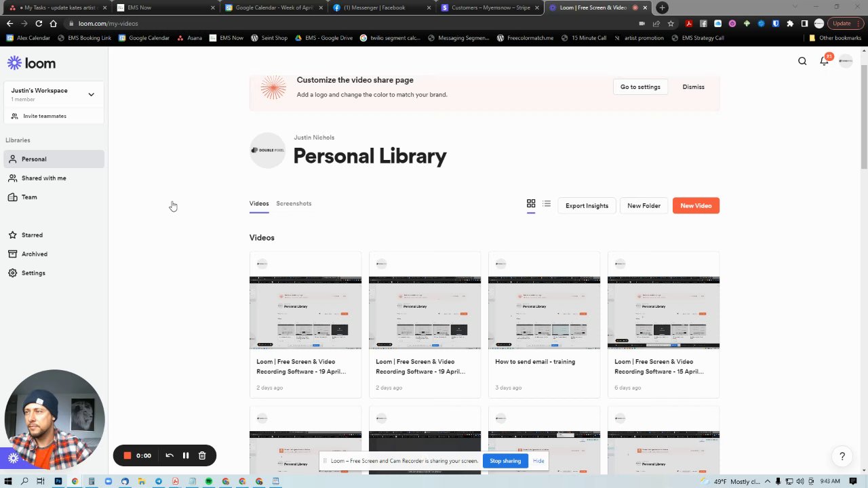Screen dimensions: 868x488
Task: Switch to grid view layout
Action: click(x=531, y=203)
